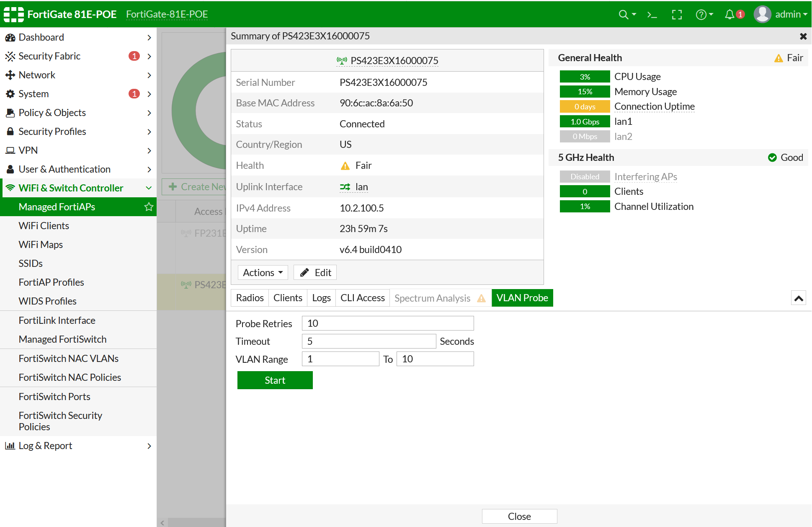Click the VLAN Range start field

point(340,359)
